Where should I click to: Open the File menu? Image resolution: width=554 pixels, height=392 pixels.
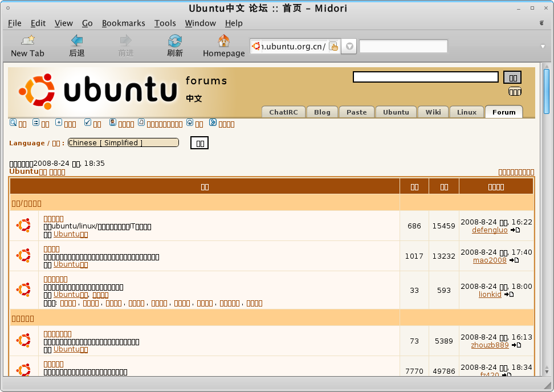click(x=14, y=23)
